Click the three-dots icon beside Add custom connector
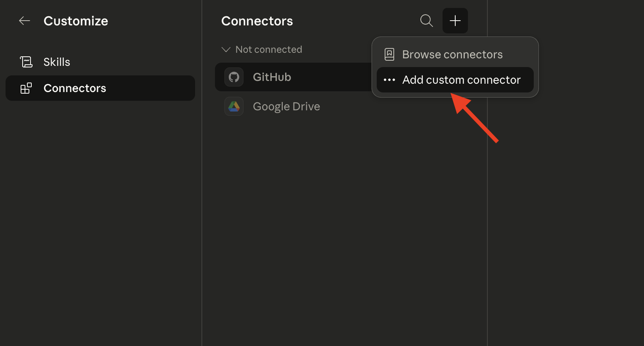The width and height of the screenshot is (644, 346). coord(389,80)
